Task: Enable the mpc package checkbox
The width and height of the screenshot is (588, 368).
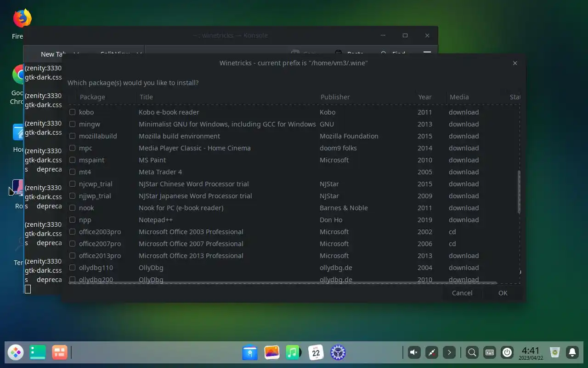Action: coord(72,148)
